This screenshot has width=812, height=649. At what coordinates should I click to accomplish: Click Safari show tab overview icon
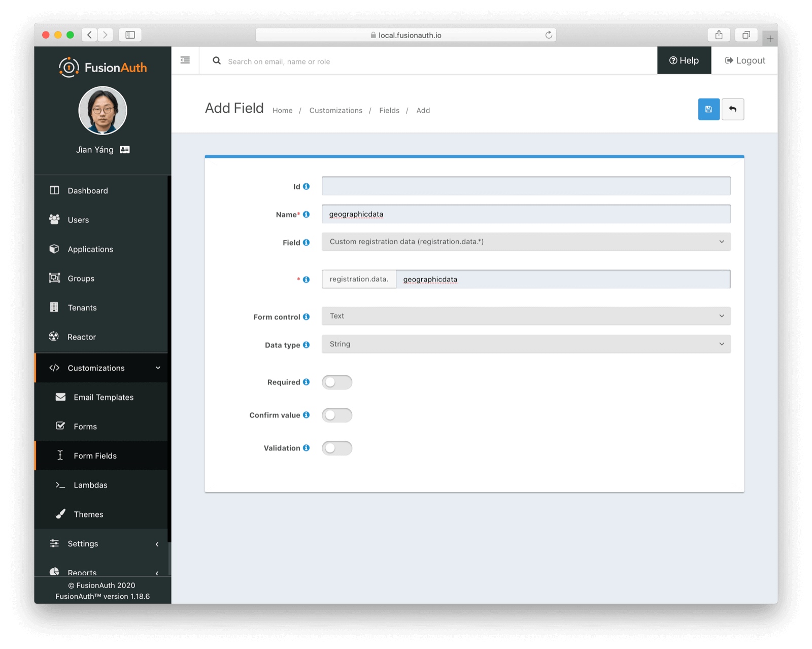point(746,35)
